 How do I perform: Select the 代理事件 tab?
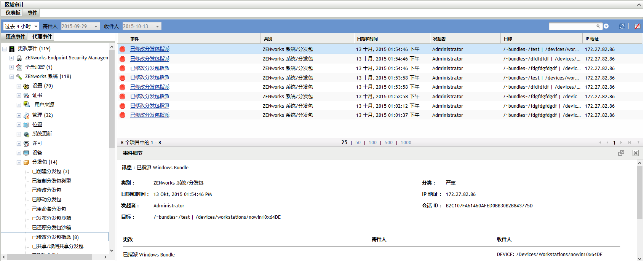pos(42,37)
